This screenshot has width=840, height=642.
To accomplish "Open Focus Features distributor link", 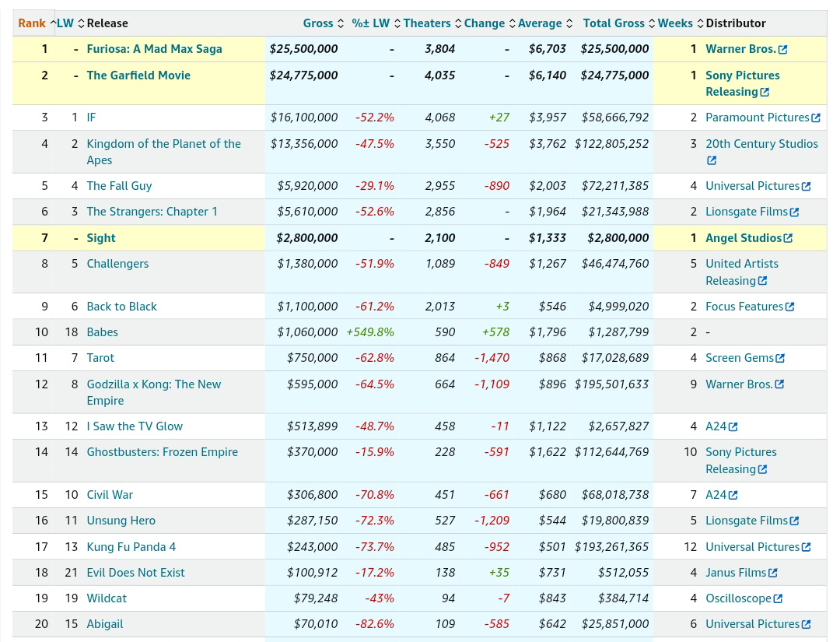I will (744, 307).
